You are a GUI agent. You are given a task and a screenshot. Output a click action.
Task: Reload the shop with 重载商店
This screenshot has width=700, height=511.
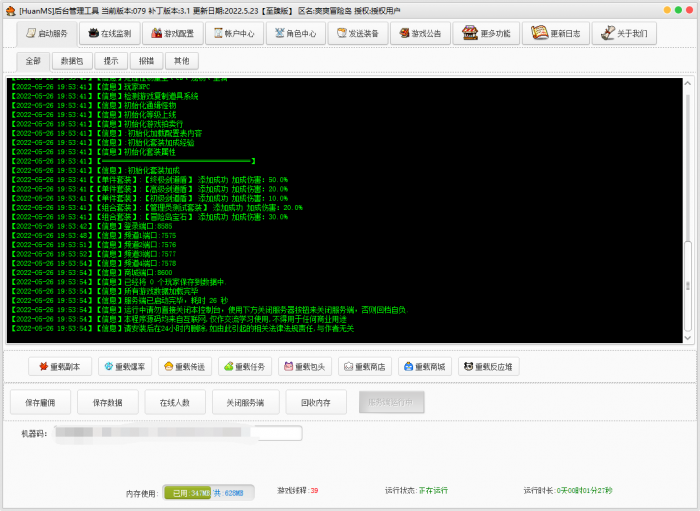365,367
